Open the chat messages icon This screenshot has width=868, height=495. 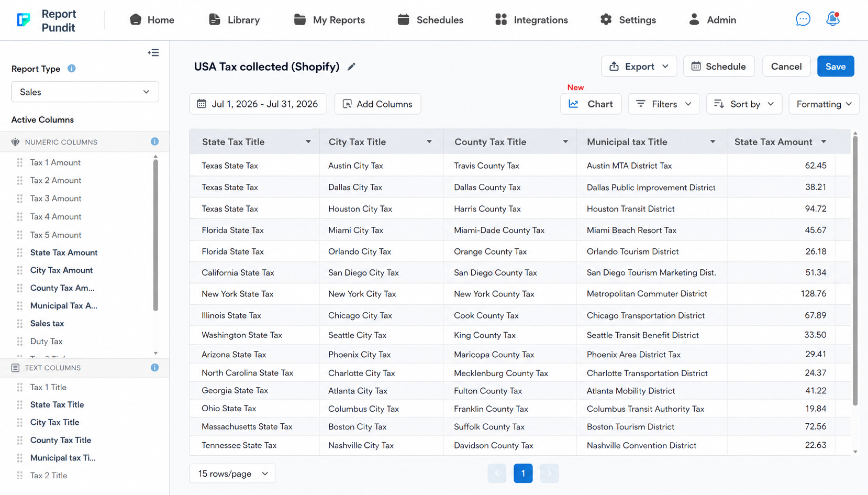coord(803,19)
